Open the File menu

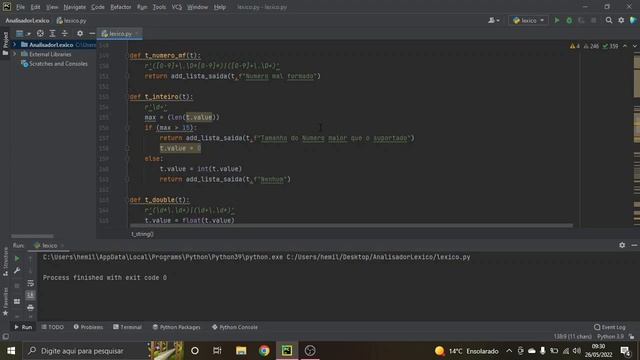tap(20, 7)
